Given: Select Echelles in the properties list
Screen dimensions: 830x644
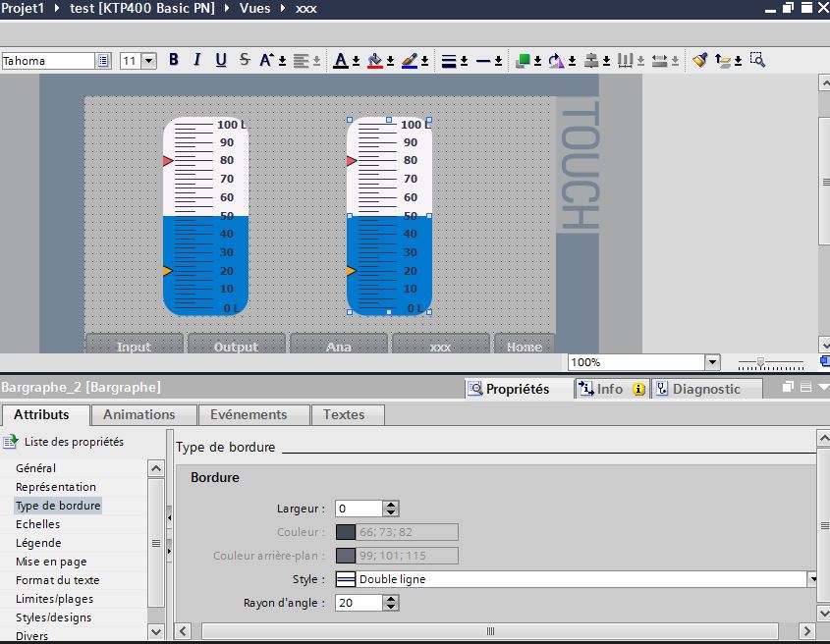Looking at the screenshot, I should 37,524.
